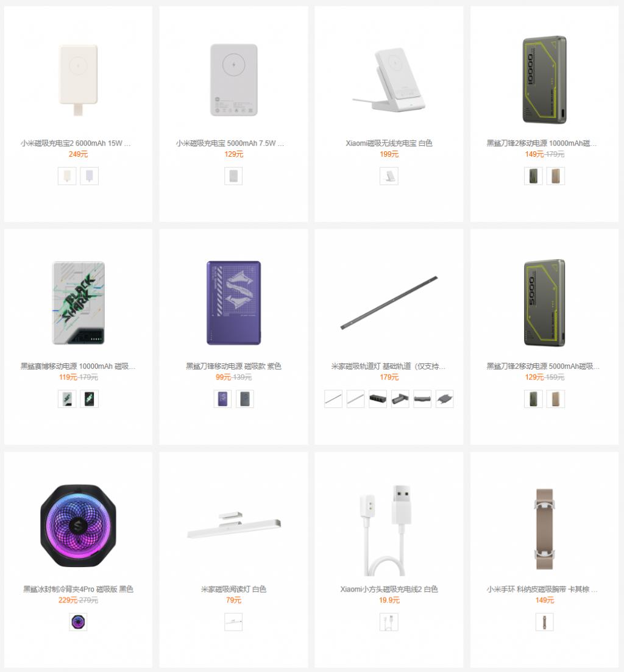
Task: Click the Xiaomi磁吸无线充电宝 白色 product image
Action: (x=389, y=80)
